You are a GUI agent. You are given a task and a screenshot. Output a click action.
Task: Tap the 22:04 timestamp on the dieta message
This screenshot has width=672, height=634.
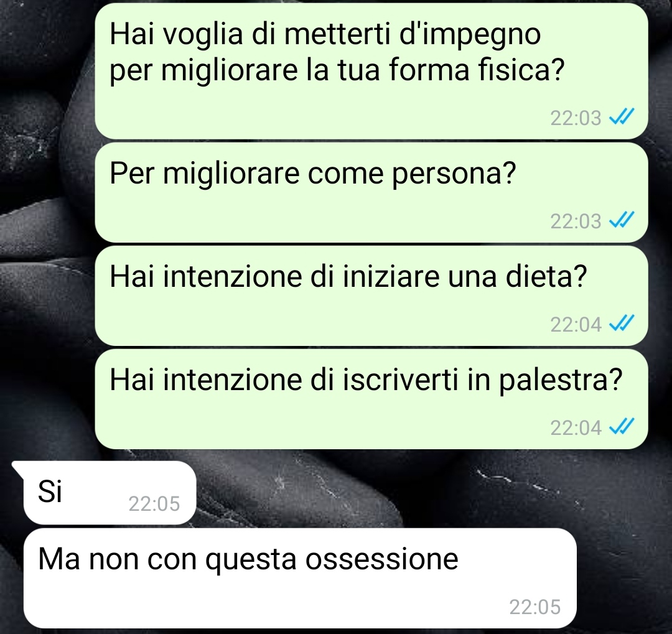click(576, 325)
